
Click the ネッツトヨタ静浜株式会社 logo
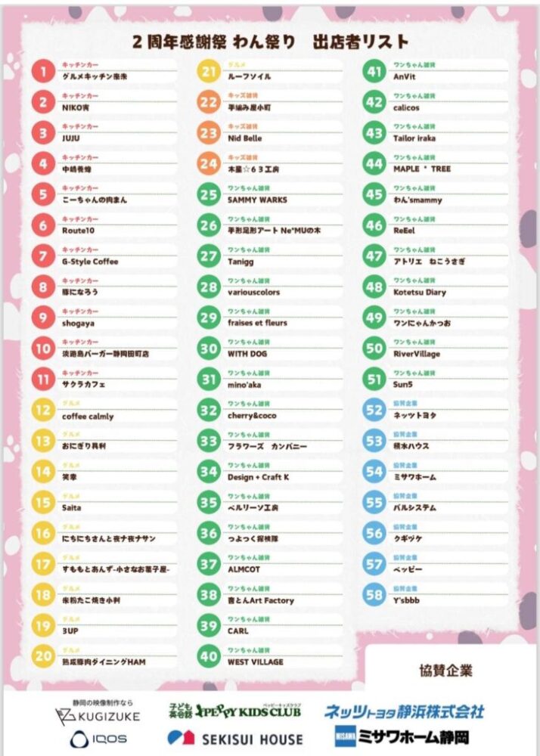tap(404, 711)
